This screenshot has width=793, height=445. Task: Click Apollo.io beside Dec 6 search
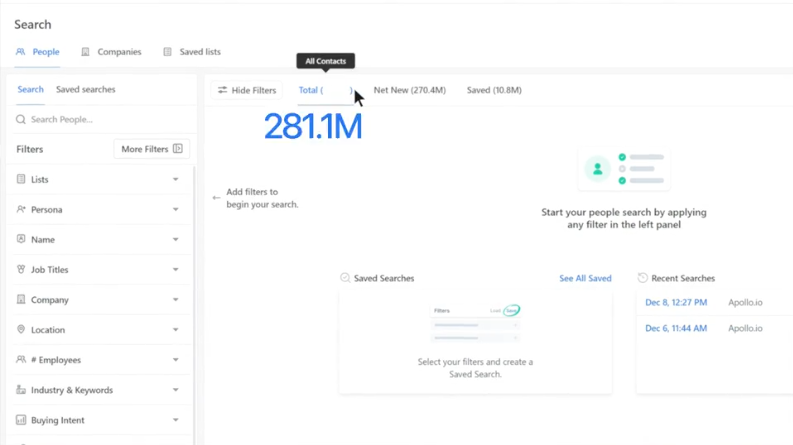click(x=745, y=328)
